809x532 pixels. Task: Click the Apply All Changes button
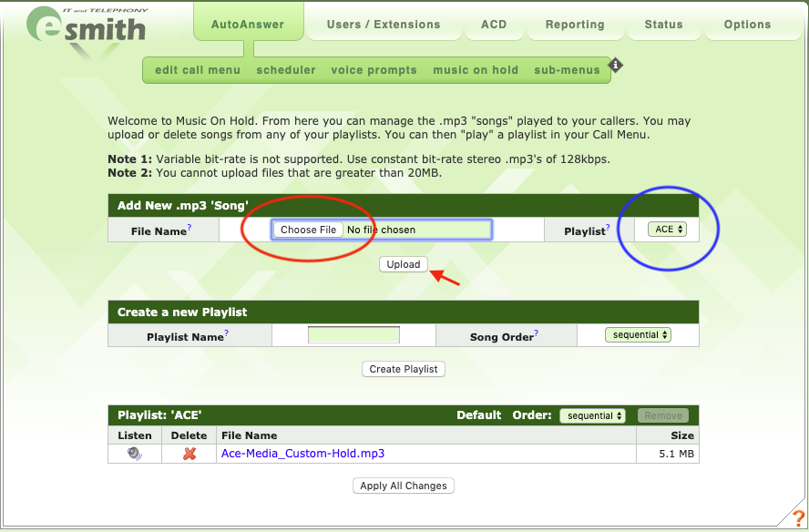[404, 486]
